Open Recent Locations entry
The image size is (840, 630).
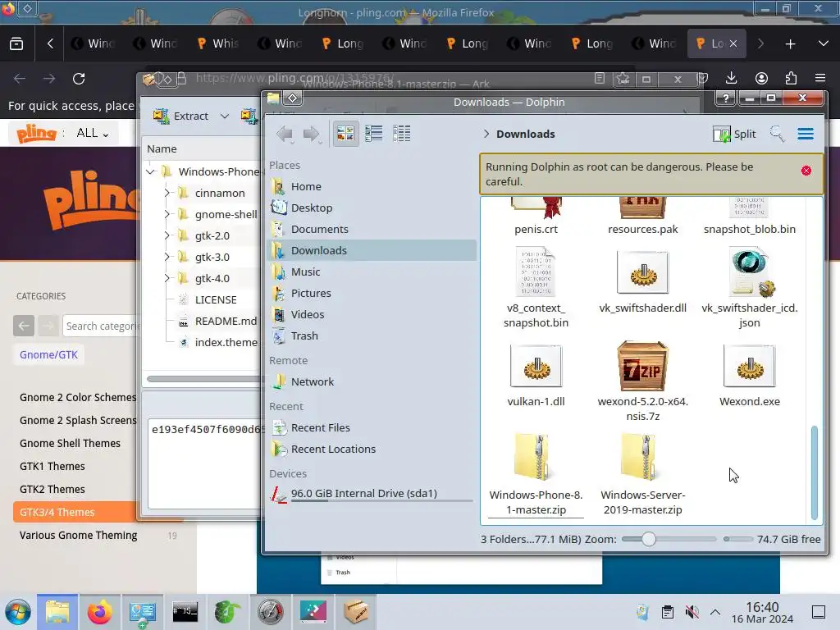click(372, 449)
